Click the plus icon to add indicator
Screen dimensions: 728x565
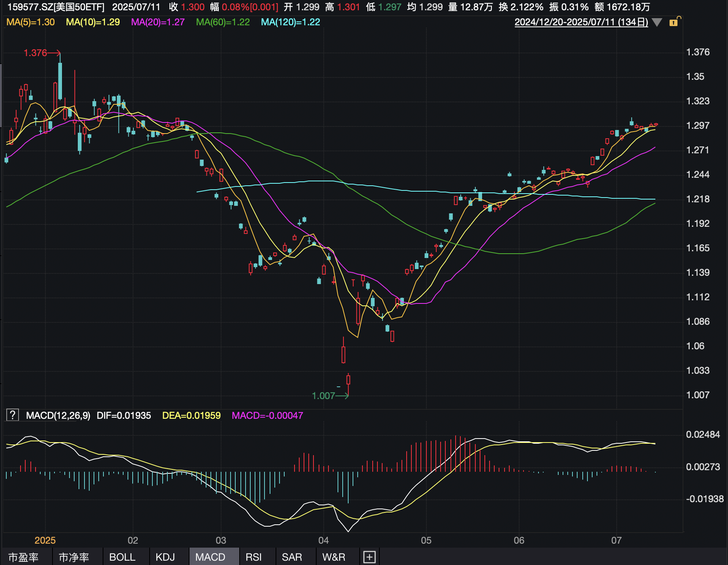(x=369, y=557)
